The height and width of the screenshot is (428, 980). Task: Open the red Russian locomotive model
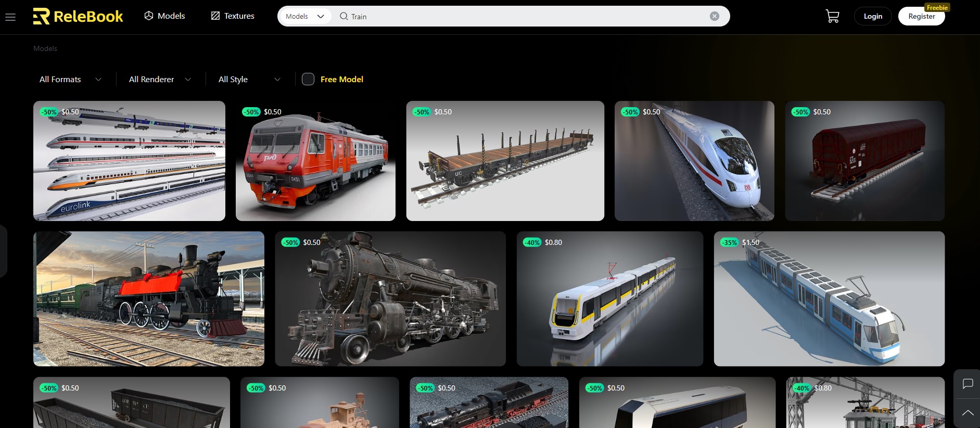click(315, 161)
